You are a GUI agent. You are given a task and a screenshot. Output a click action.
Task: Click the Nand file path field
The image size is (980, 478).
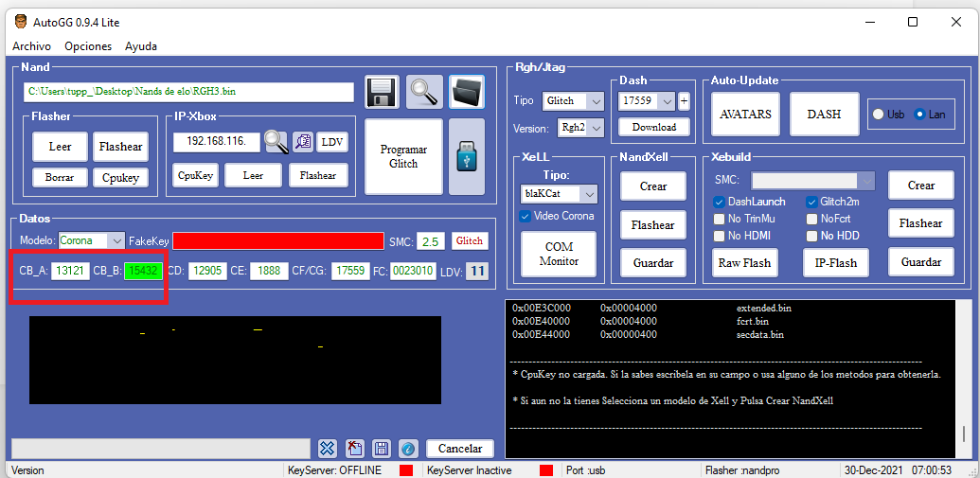point(188,92)
